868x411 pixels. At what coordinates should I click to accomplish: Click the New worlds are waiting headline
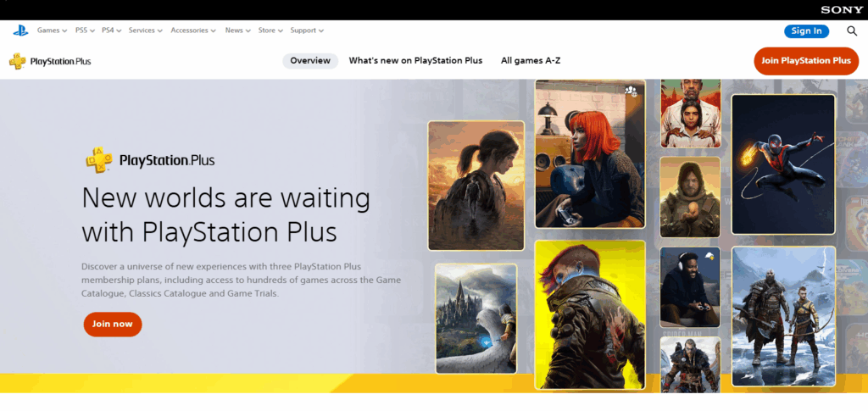(x=225, y=215)
